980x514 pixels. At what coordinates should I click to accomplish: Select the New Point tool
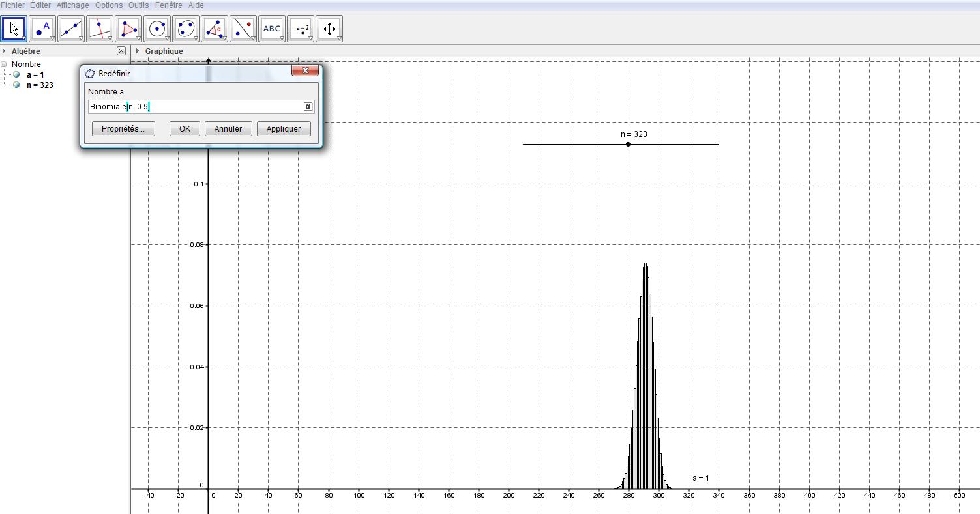42,29
